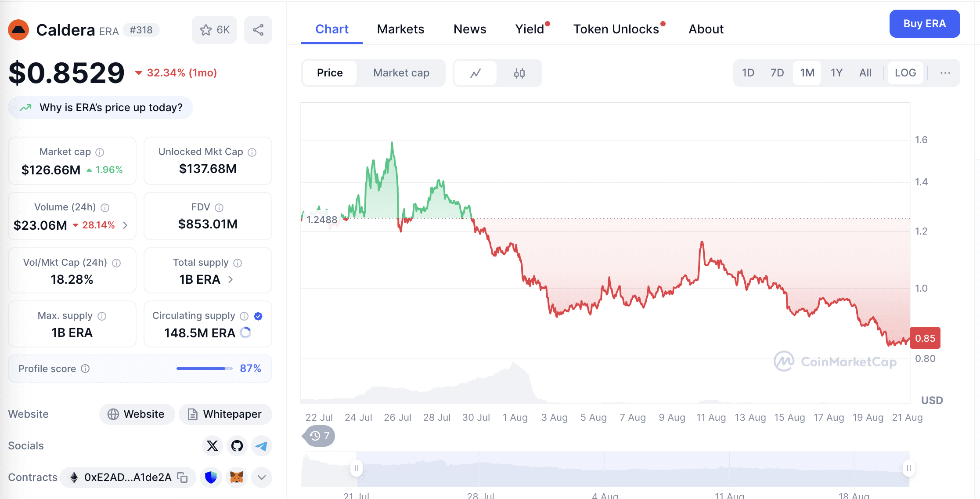Click the MetaMask fox icon
This screenshot has width=980, height=499.
coord(237,477)
